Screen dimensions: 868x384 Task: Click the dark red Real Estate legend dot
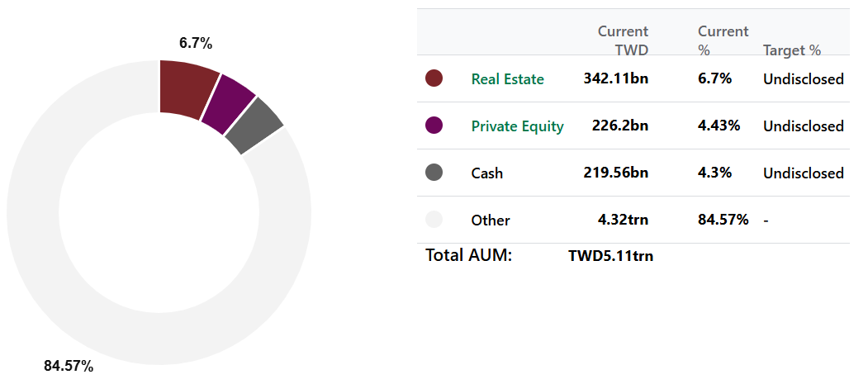[x=434, y=78]
